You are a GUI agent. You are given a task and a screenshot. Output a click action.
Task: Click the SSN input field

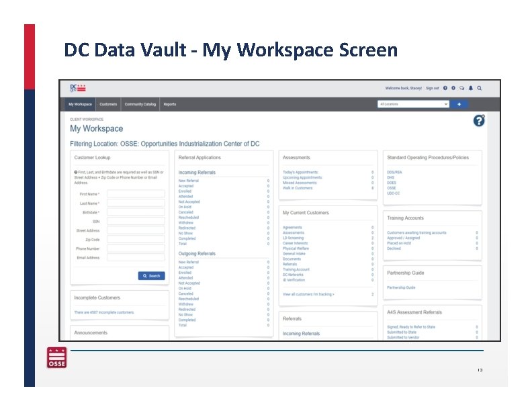tap(136, 221)
